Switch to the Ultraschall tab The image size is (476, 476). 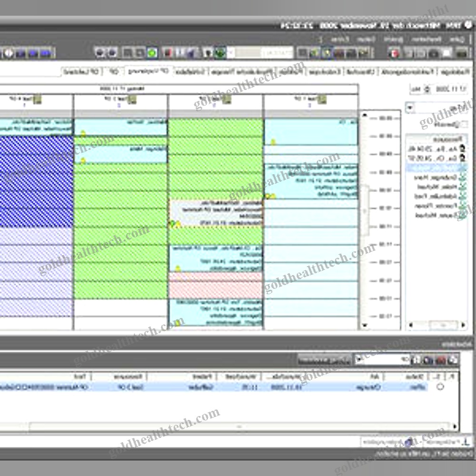(x=361, y=72)
